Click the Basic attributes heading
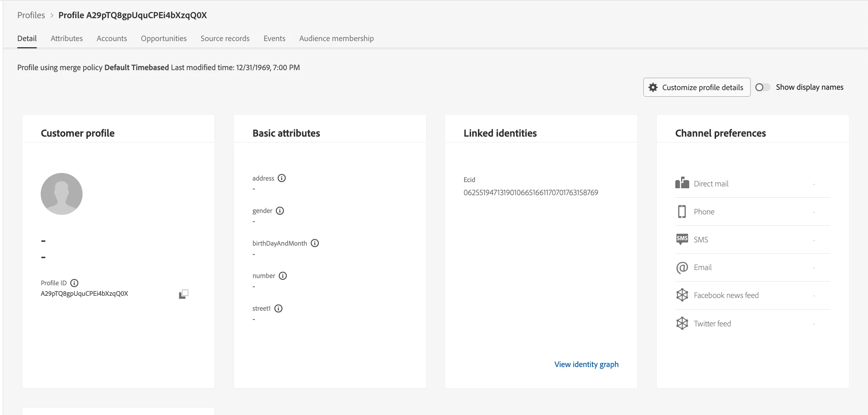 point(286,133)
